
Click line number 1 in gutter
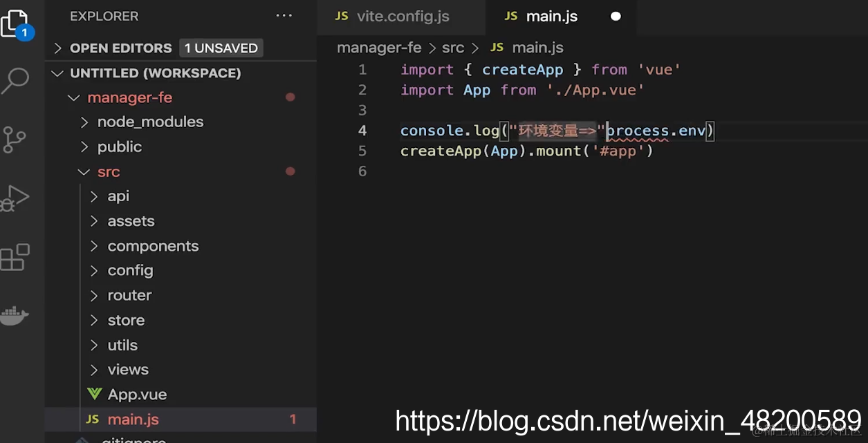pos(362,70)
